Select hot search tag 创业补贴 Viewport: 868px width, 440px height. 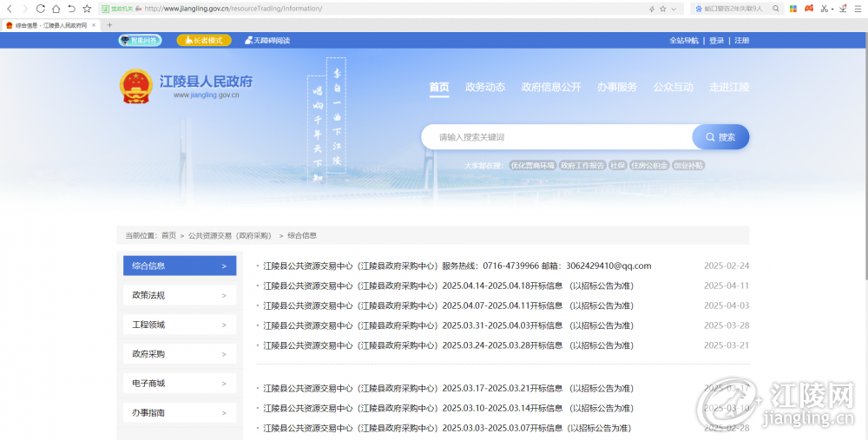688,166
